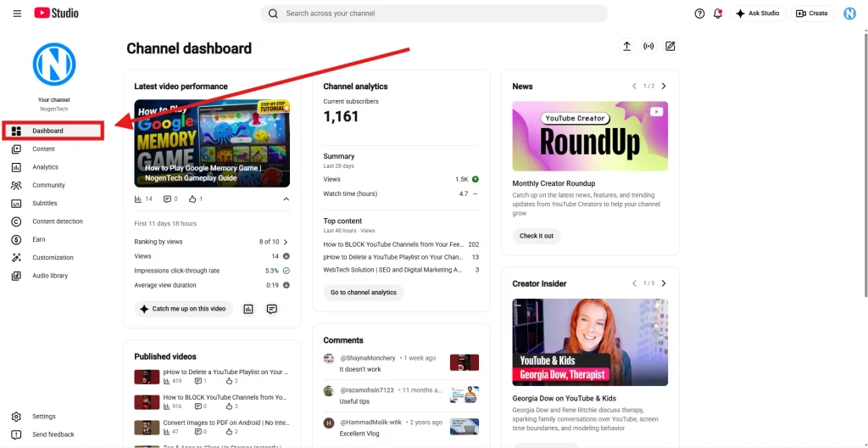The image size is (868, 448).
Task: Click the Ask Studio button
Action: [759, 14]
